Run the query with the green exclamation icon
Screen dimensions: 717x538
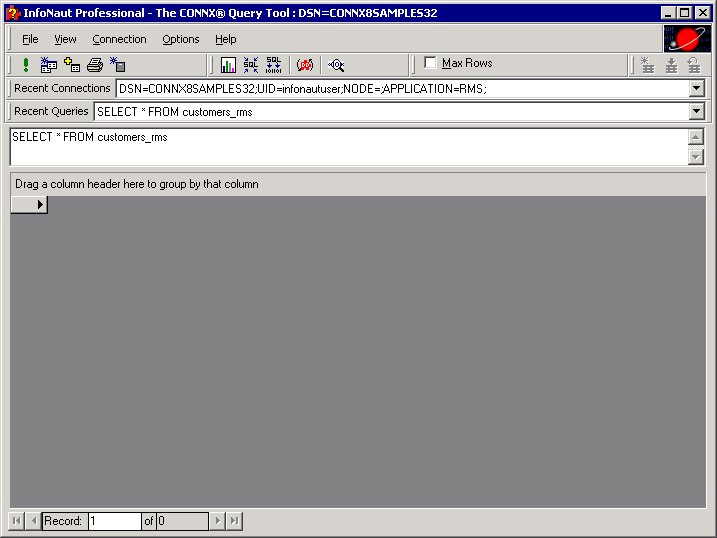(x=26, y=65)
